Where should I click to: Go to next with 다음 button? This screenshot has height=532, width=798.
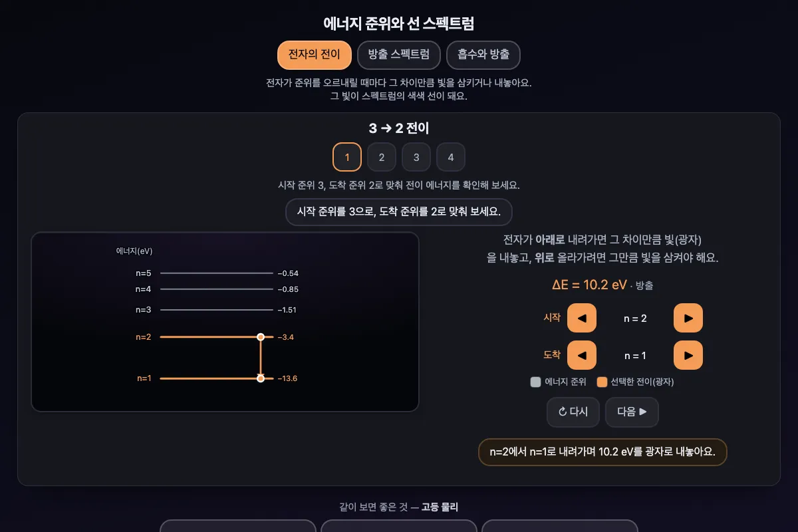click(x=632, y=412)
